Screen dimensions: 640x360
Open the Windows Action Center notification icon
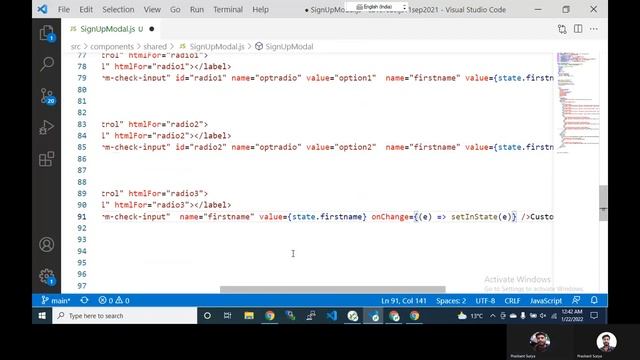594,316
